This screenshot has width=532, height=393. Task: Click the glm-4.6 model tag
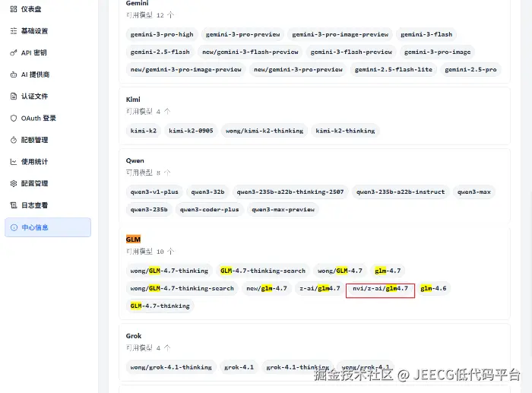(433, 288)
